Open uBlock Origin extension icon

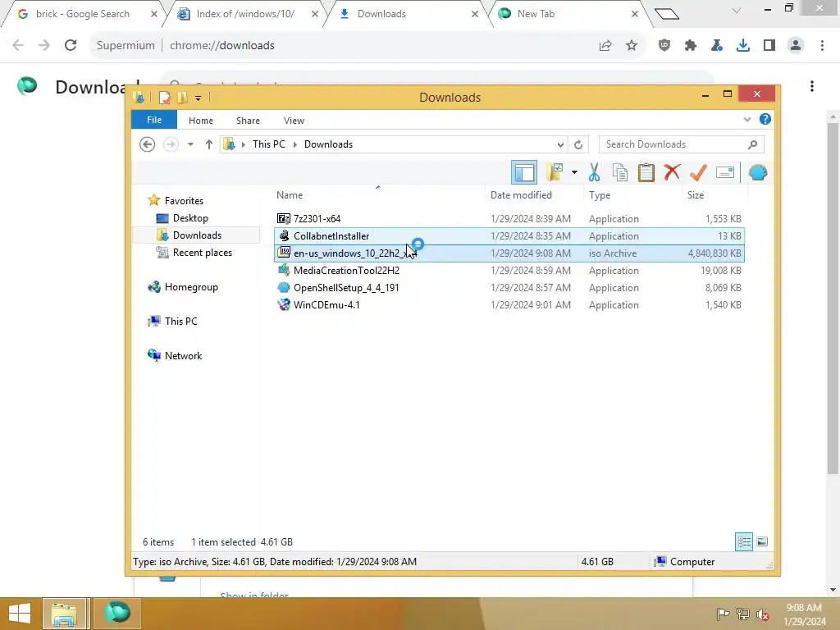click(664, 46)
